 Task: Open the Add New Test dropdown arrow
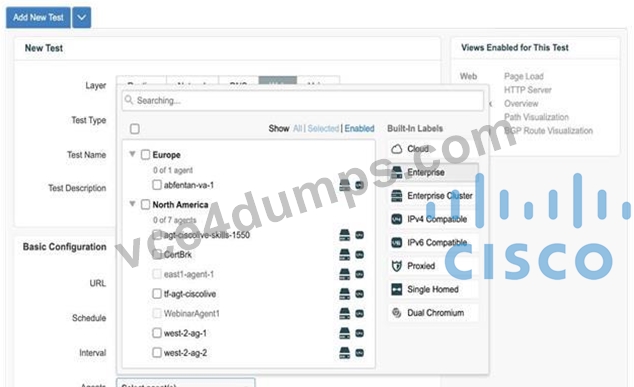(x=82, y=17)
